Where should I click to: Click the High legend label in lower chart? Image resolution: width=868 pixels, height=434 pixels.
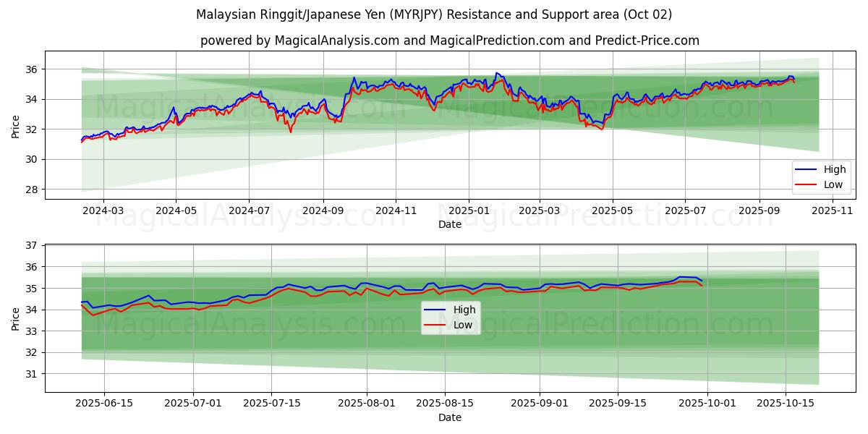click(464, 310)
